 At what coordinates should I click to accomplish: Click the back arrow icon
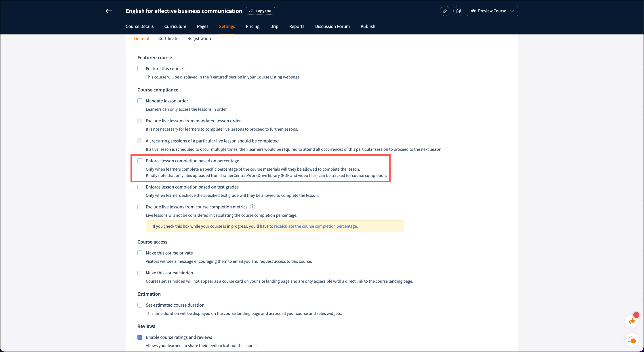[x=109, y=11]
